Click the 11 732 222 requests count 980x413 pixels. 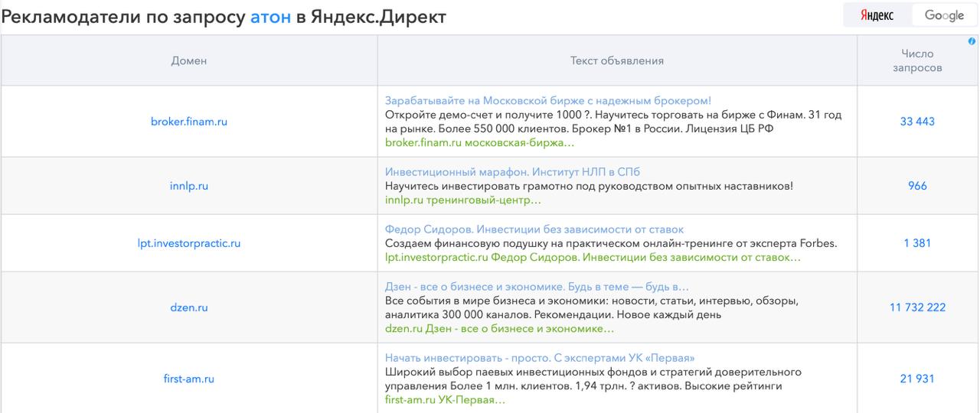pyautogui.click(x=917, y=307)
